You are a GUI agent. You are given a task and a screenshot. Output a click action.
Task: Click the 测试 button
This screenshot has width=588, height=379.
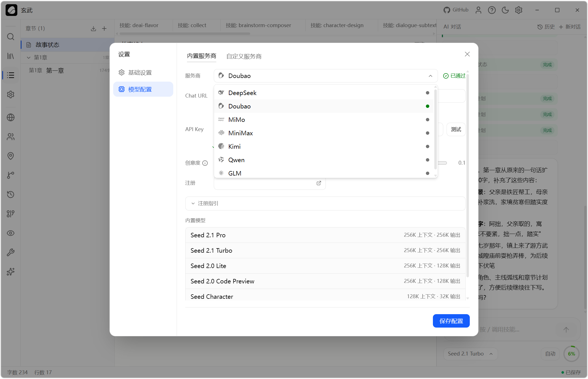coord(456,129)
